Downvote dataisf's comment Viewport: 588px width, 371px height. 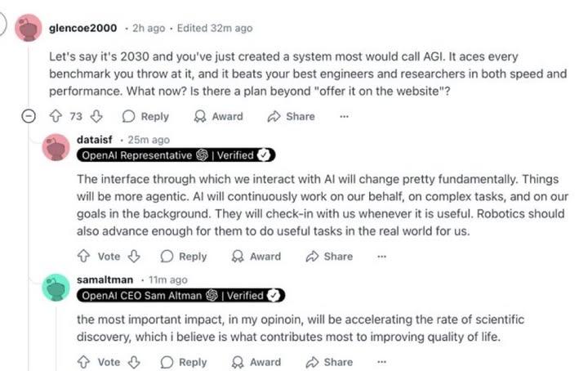click(x=135, y=256)
